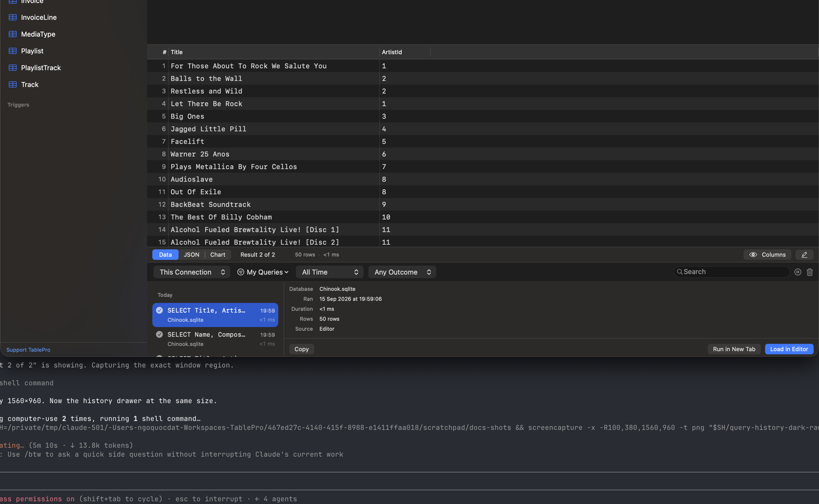Open the Any Outcome filter dropdown
This screenshot has height=504, width=819.
pyautogui.click(x=402, y=272)
